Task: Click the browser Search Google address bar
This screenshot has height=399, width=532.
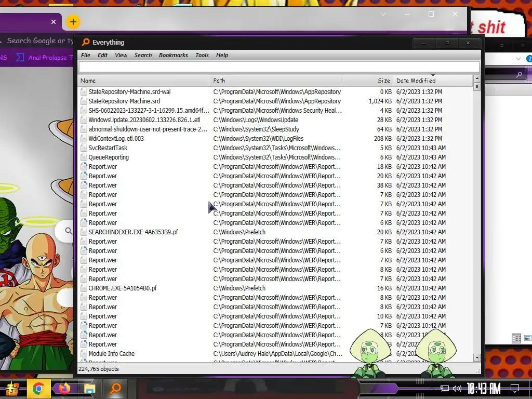Action: pos(40,41)
